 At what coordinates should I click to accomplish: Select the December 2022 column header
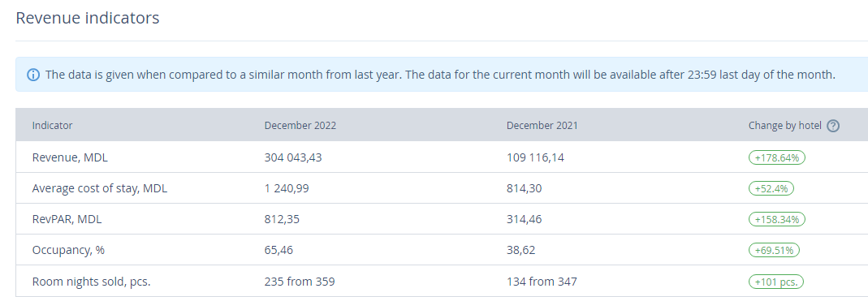click(300, 126)
